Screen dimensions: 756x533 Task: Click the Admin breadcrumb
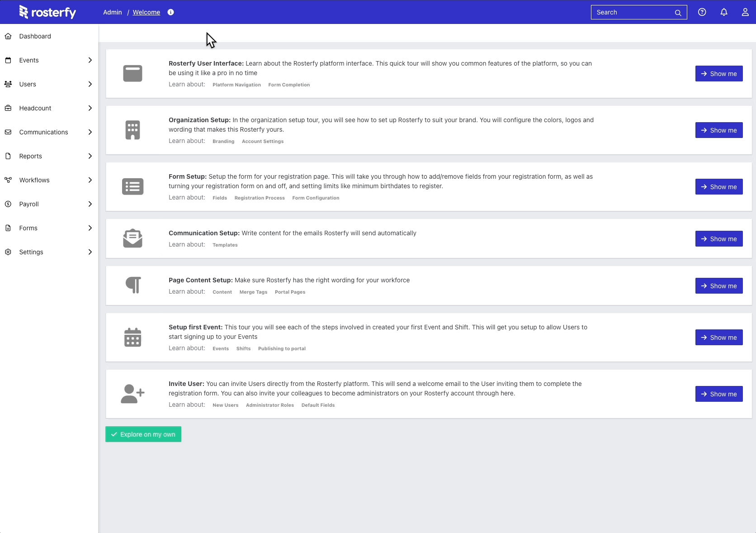point(113,12)
